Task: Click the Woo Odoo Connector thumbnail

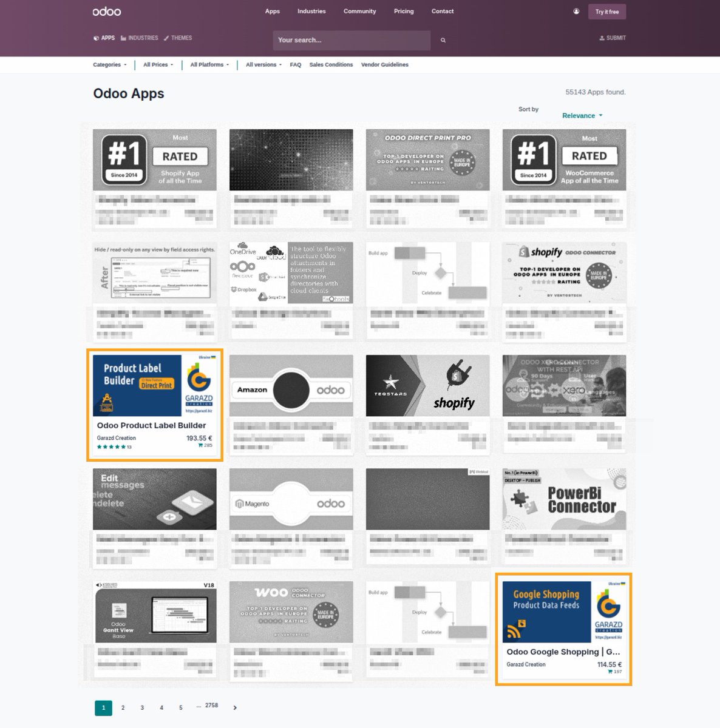Action: 291,612
